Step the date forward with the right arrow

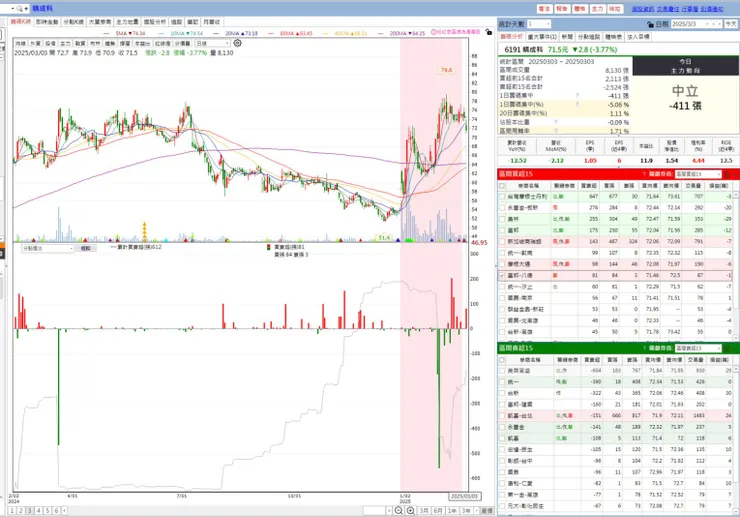pos(719,24)
